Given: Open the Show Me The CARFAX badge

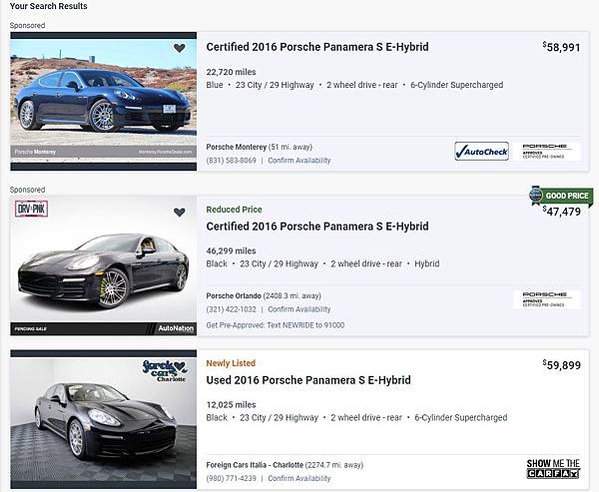Looking at the screenshot, I should click(553, 468).
